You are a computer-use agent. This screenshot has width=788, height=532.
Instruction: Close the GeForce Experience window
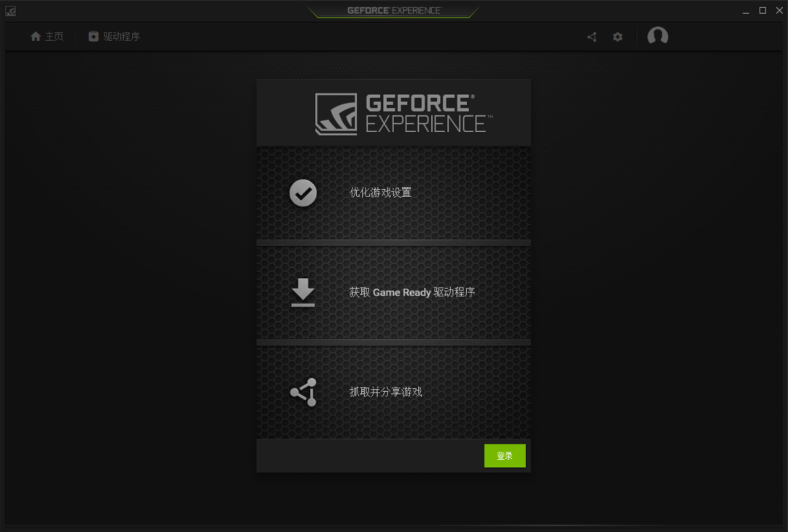click(779, 10)
